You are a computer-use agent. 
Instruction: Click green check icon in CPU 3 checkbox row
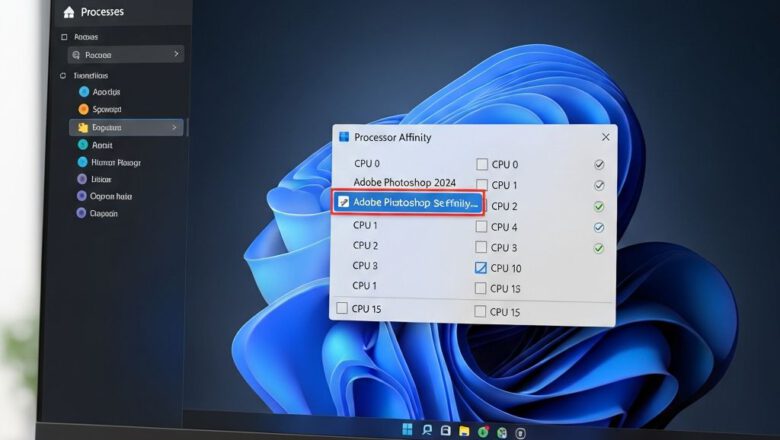coord(599,248)
